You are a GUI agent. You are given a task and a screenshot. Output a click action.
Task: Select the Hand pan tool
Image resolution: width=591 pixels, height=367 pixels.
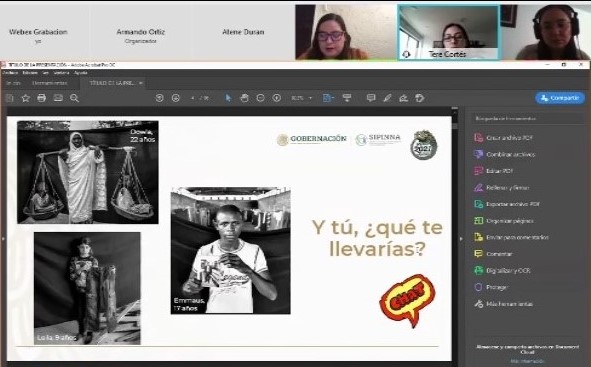click(245, 98)
